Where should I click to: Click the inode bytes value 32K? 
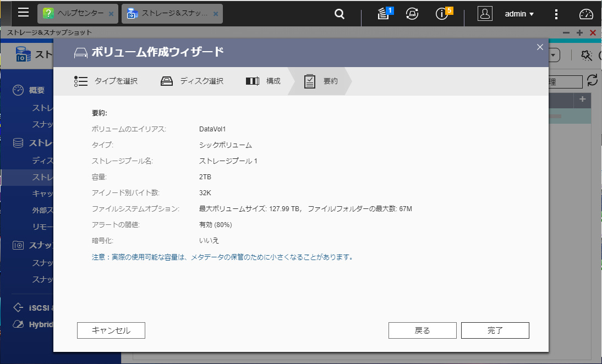[205, 193]
